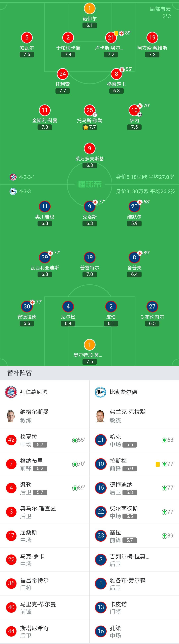Open 拜仁慕尼黑 team header

click(45, 392)
